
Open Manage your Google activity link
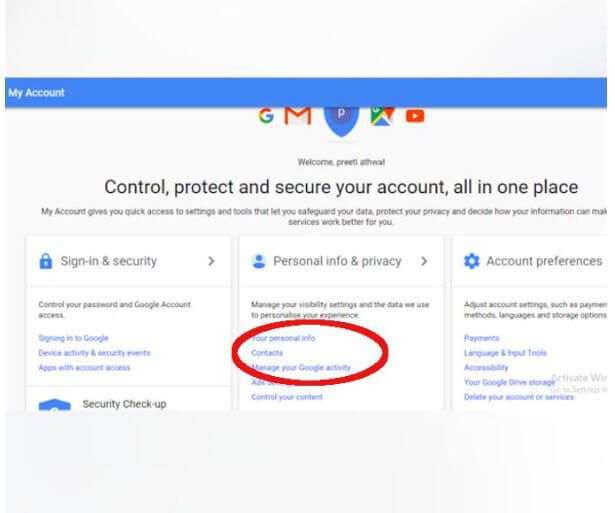[x=301, y=368]
